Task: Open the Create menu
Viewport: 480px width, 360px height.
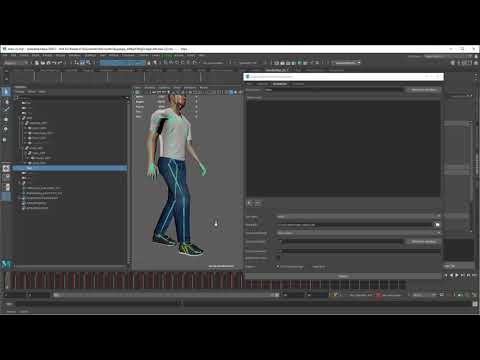Action: (x=24, y=56)
